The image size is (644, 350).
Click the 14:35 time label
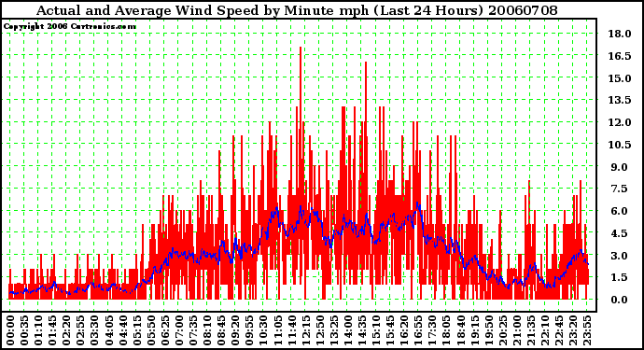[x=361, y=330]
